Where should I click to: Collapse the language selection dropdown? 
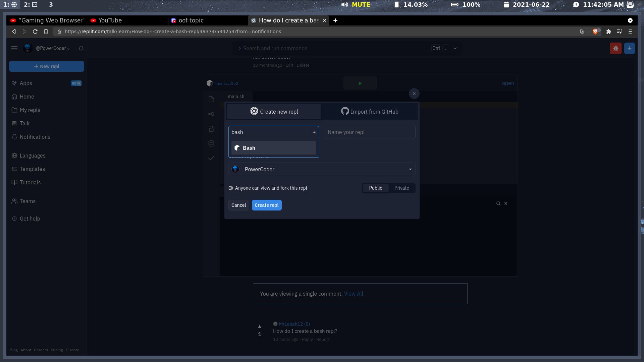pyautogui.click(x=314, y=132)
